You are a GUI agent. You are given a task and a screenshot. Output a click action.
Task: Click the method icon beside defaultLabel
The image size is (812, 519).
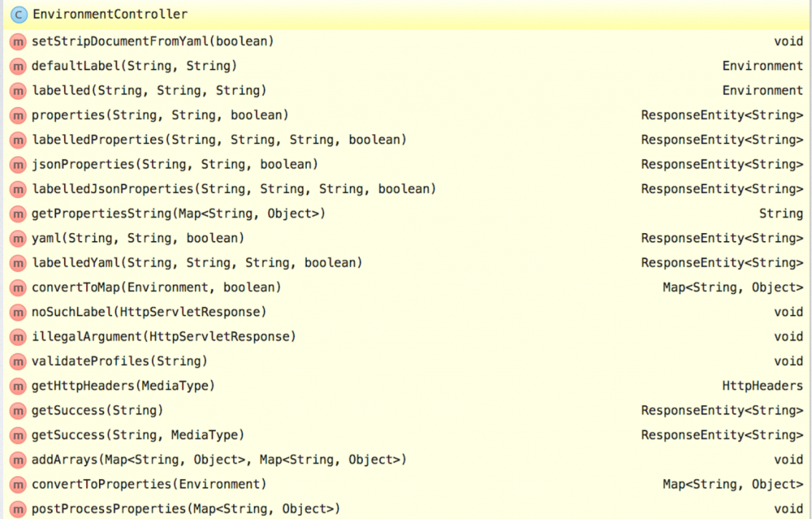click(x=17, y=66)
